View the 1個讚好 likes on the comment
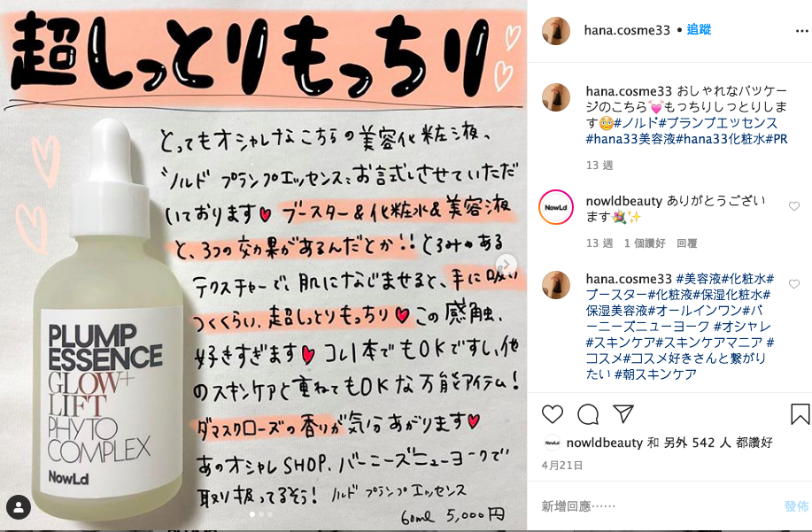 coord(645,243)
